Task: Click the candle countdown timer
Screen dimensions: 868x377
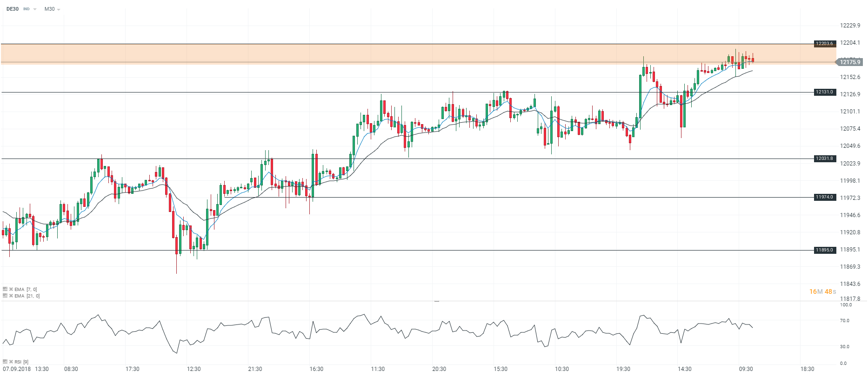Action: pyautogui.click(x=822, y=291)
